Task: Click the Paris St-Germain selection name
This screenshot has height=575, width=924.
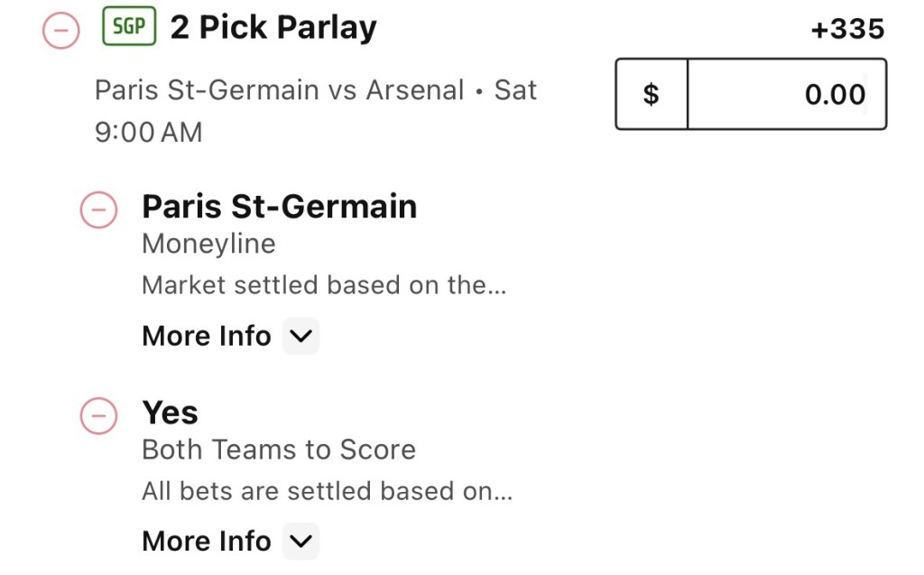Action: [x=280, y=207]
